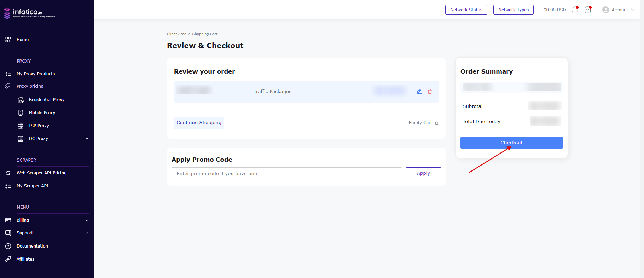Click the Network Status button
The width and height of the screenshot is (644, 278).
pos(466,10)
